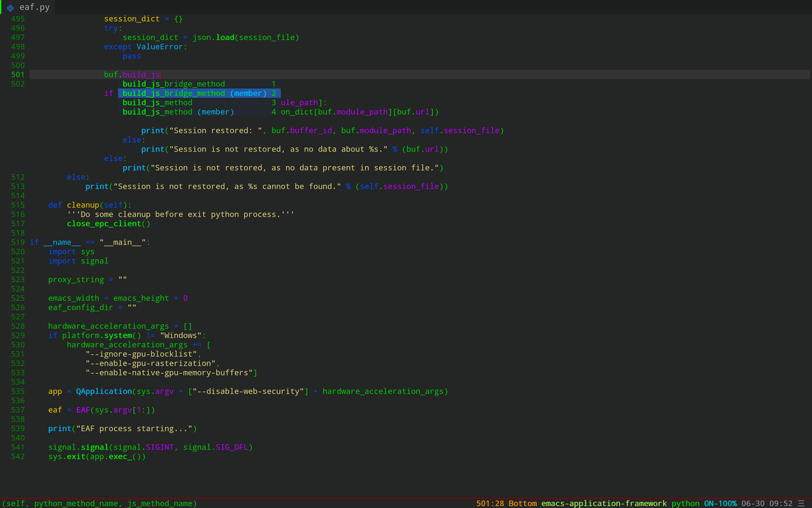Click the cleanup docstring on line 516

(181, 215)
